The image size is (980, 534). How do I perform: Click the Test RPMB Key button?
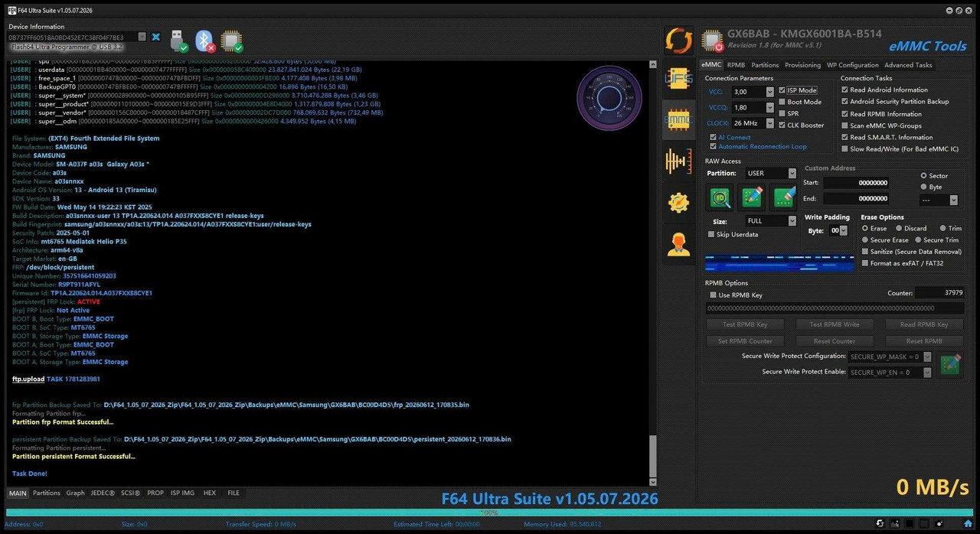click(x=745, y=324)
